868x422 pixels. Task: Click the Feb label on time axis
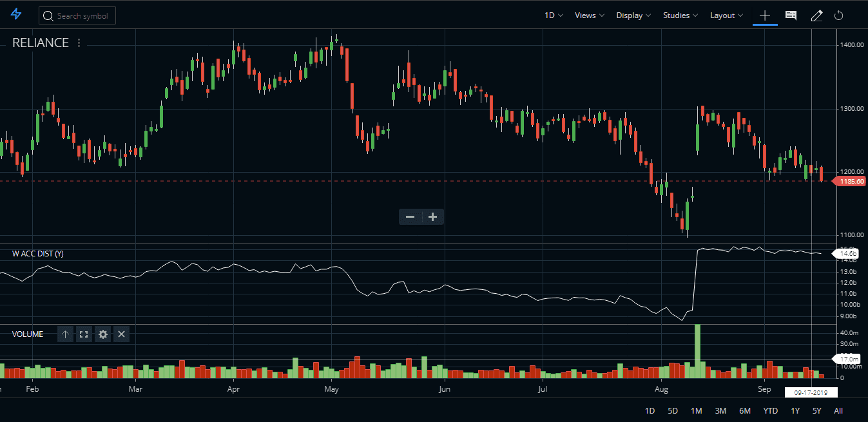click(x=32, y=389)
